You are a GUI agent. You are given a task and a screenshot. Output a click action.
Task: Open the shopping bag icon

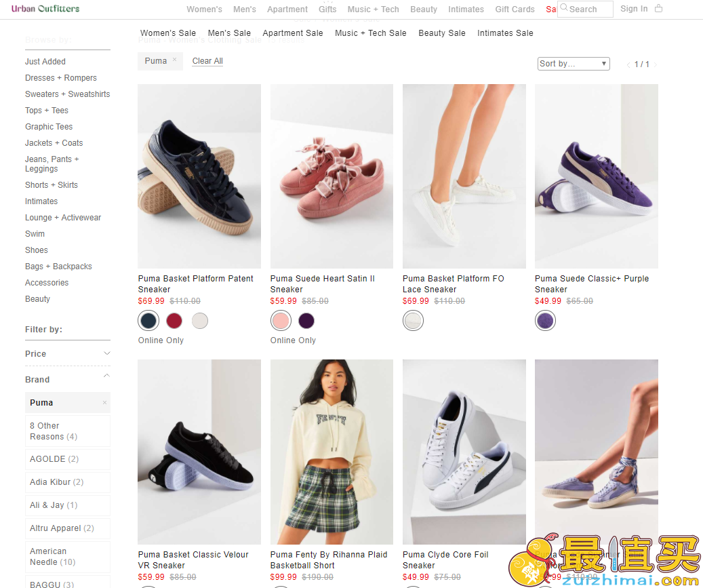tap(658, 9)
